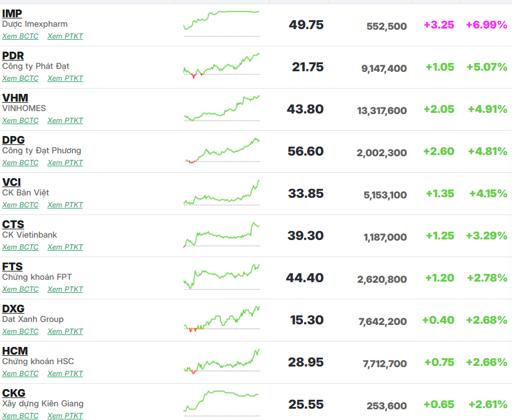Click the IMP intraday sparkline chart
This screenshot has width=512, height=420.
tap(222, 23)
